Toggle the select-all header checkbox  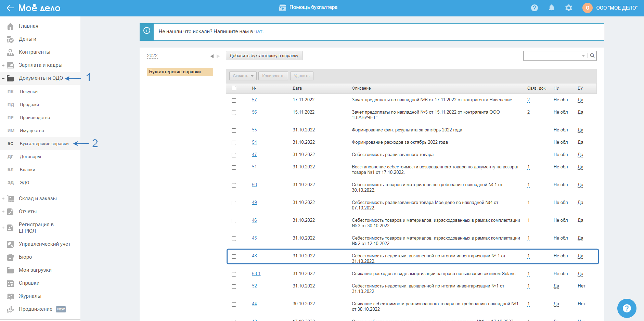pos(234,88)
